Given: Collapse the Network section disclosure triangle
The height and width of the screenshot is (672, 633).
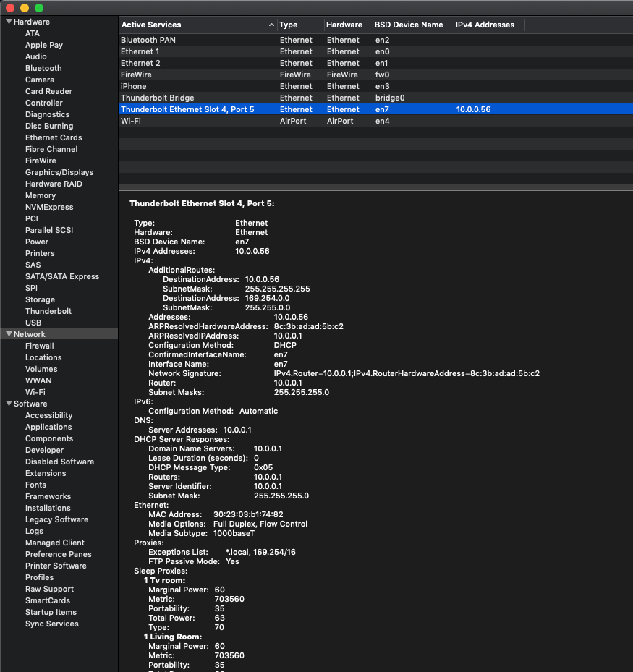Looking at the screenshot, I should click(9, 334).
